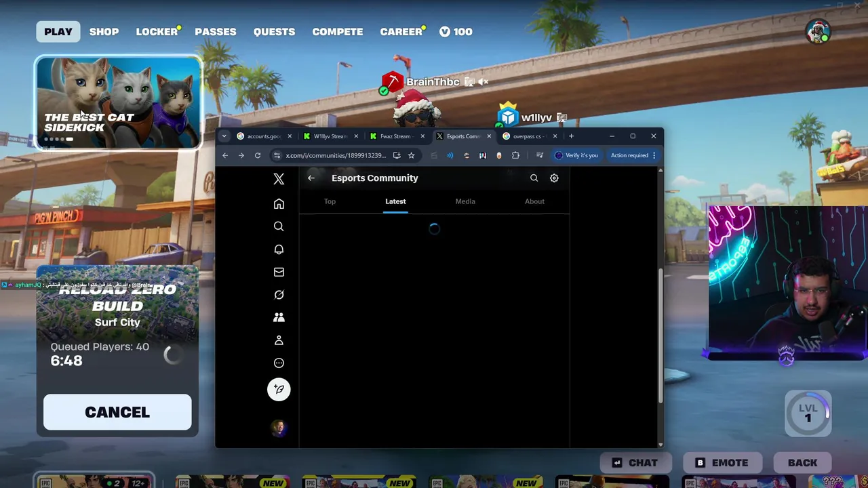Screen dimensions: 868x488
Task: Open Fortnite SHOP menu
Action: 104,32
